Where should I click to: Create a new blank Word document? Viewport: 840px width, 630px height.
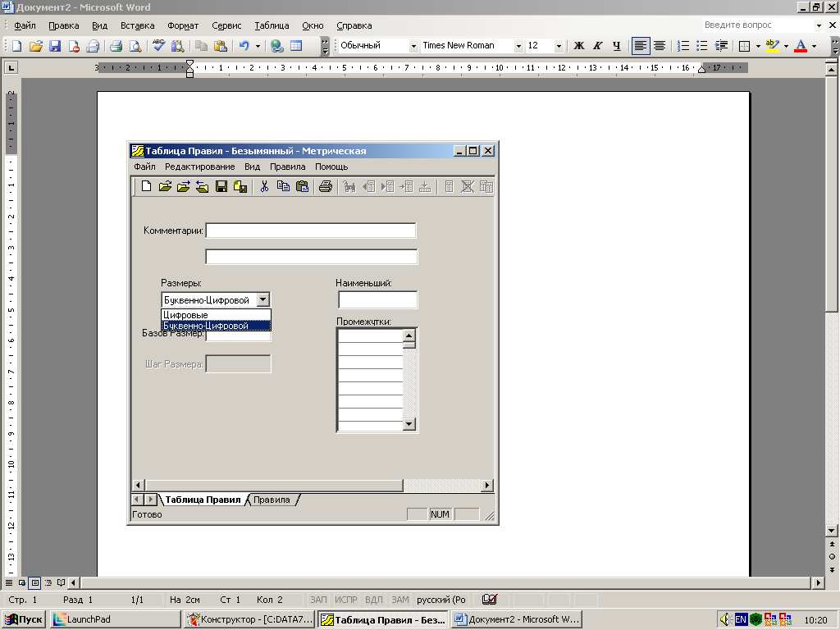[x=16, y=46]
